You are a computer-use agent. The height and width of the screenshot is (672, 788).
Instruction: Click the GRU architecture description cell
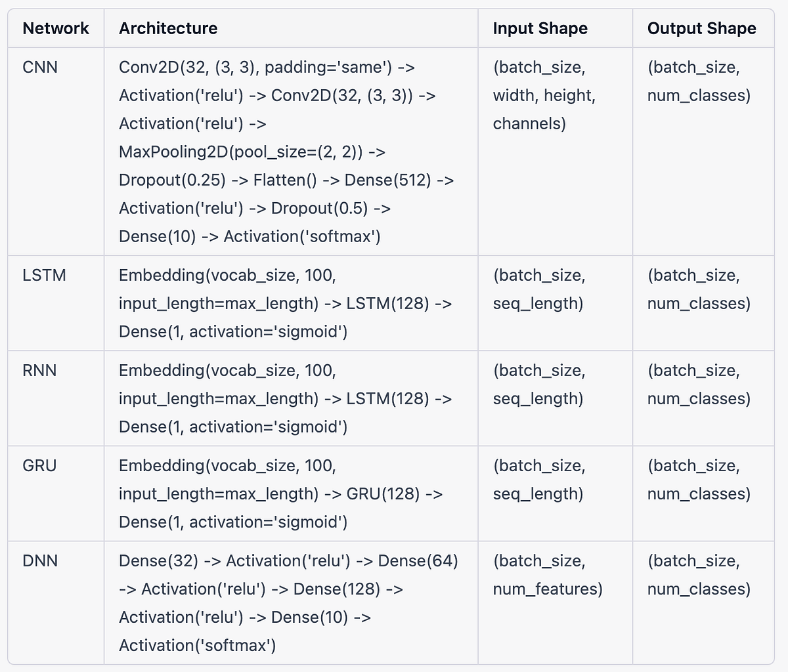coord(286,493)
